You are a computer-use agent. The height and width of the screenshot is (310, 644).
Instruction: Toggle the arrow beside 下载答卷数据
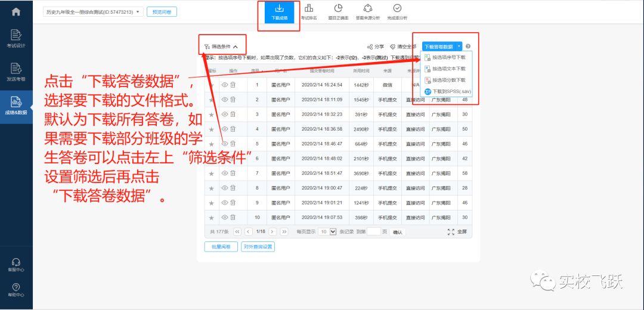[459, 47]
